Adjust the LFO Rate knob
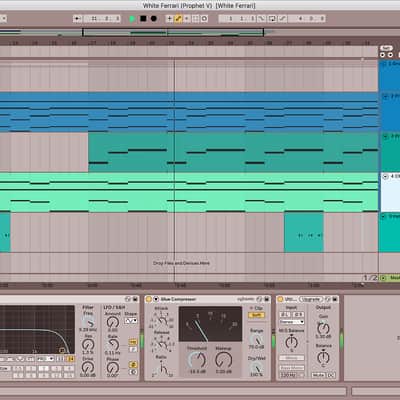 (113, 344)
